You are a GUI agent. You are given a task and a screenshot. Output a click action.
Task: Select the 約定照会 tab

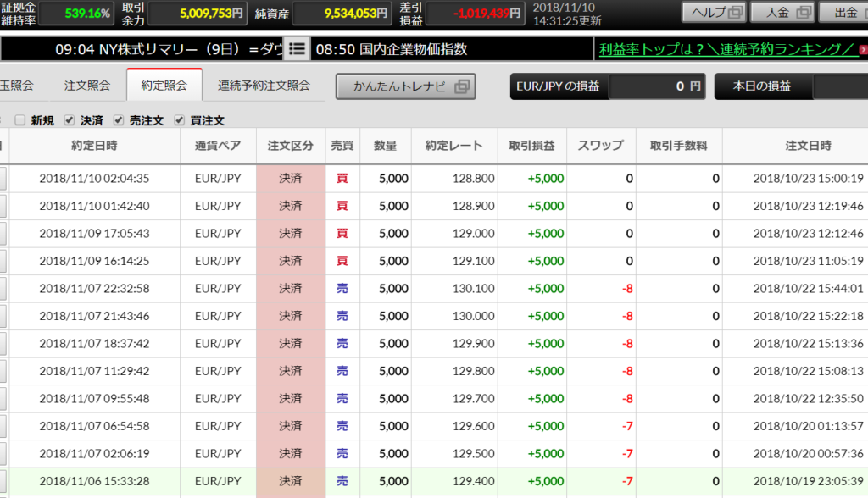tap(164, 86)
